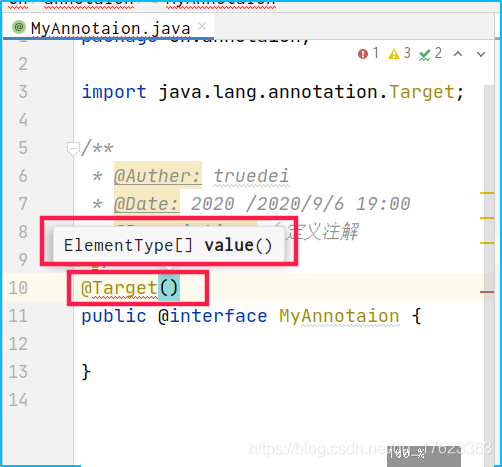Close the MyAnnotaion.java tab
Viewport: 502px width, 467px height.
202,26
